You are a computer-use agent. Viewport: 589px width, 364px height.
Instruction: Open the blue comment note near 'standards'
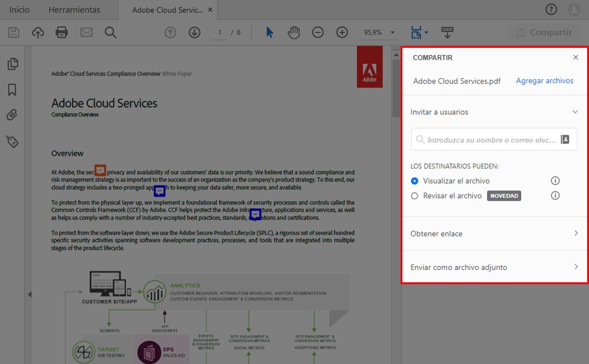point(255,214)
